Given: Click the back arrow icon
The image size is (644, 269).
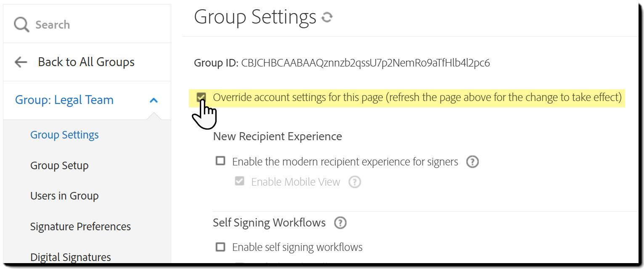Looking at the screenshot, I should click(20, 62).
